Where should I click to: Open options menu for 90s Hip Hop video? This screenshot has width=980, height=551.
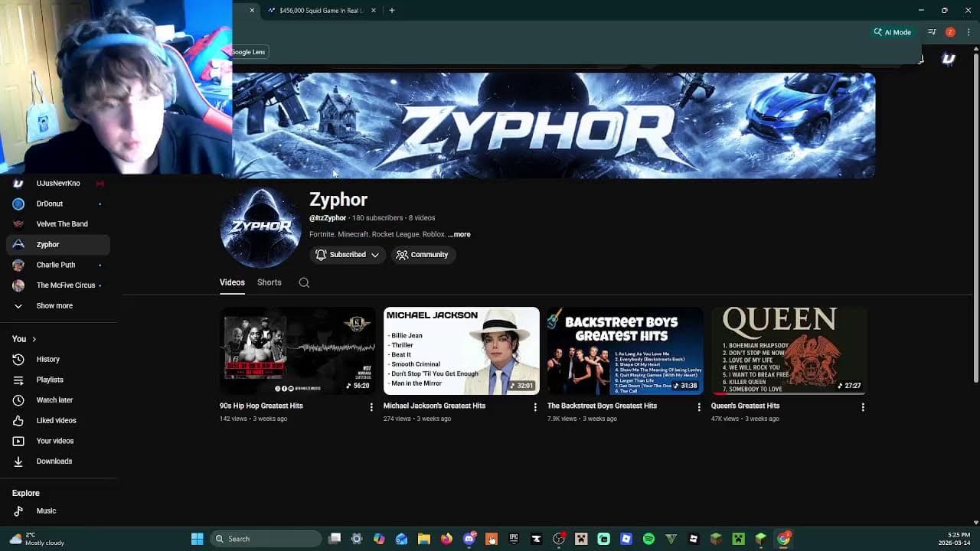(x=371, y=407)
